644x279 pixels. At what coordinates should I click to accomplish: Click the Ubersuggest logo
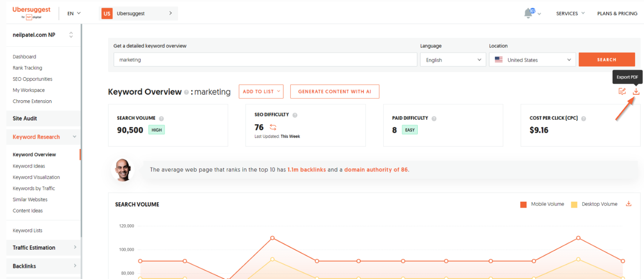point(31,12)
